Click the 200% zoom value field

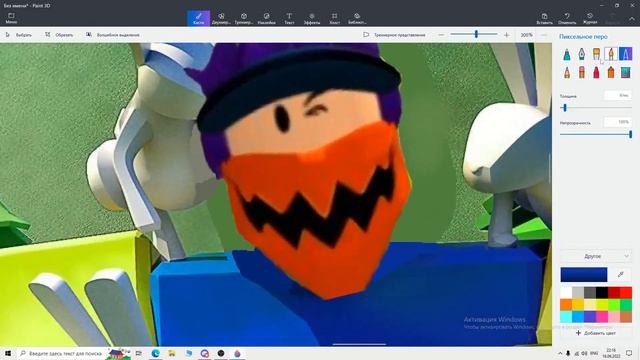point(526,35)
